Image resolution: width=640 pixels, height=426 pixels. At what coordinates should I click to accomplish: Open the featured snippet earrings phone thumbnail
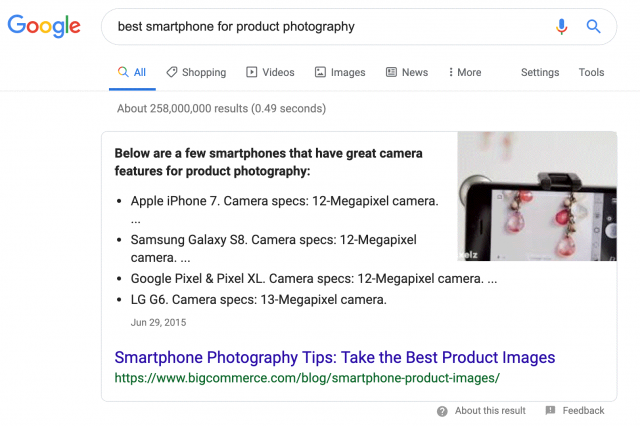coord(537,196)
